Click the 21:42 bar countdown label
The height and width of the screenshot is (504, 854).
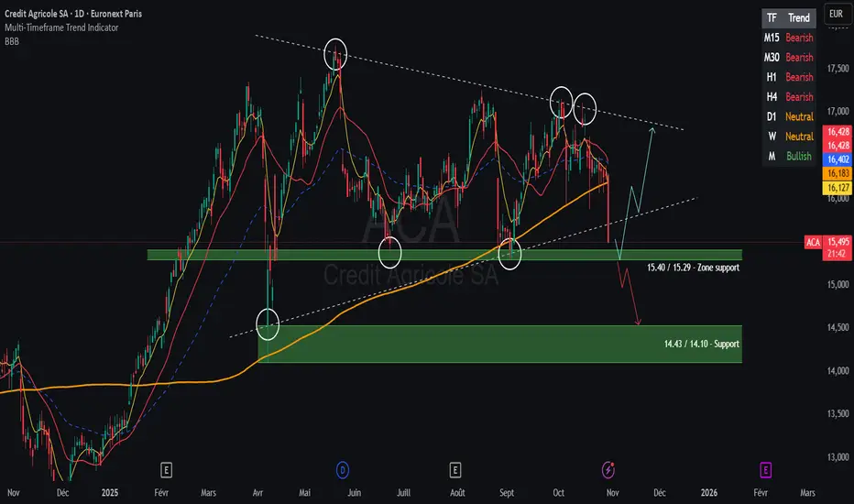pyautogui.click(x=838, y=254)
